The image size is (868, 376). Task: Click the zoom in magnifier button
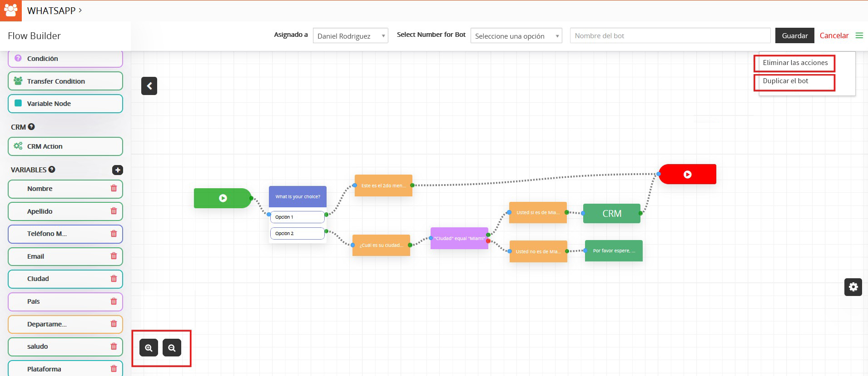coord(149,348)
